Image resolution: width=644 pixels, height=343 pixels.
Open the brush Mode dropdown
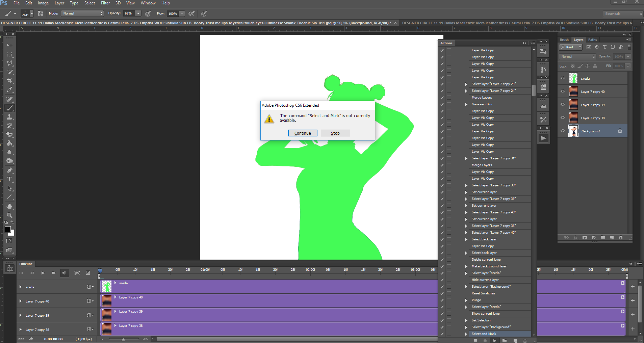(82, 14)
